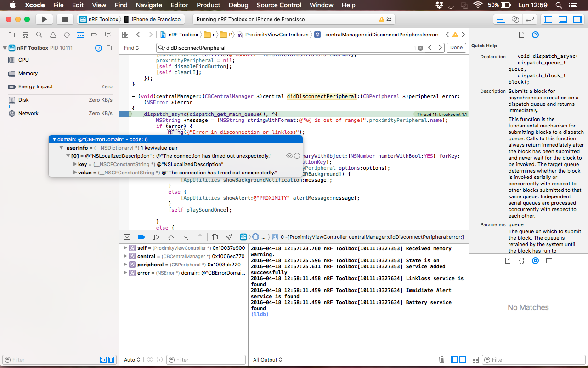Image resolution: width=588 pixels, height=368 pixels.
Task: Open the Report navigator speech icon
Action: coord(108,35)
